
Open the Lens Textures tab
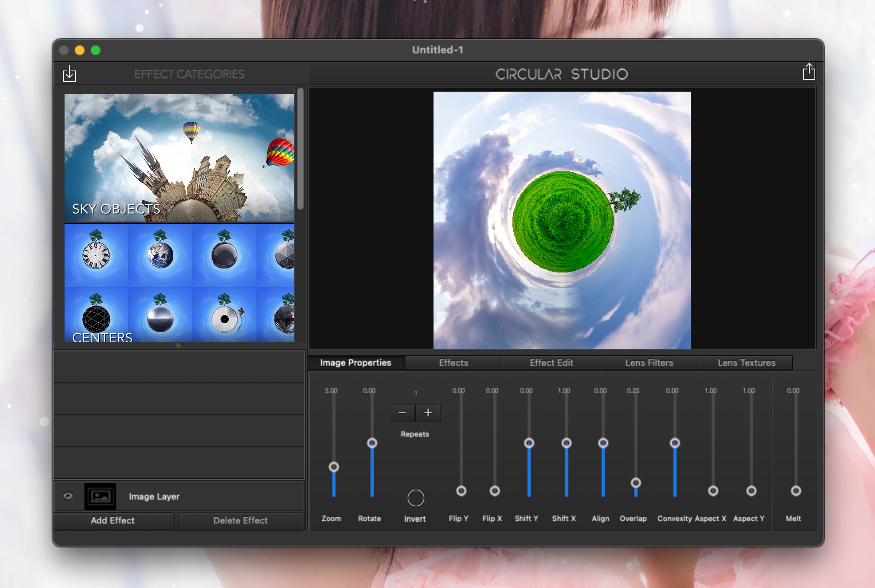pyautogui.click(x=747, y=363)
